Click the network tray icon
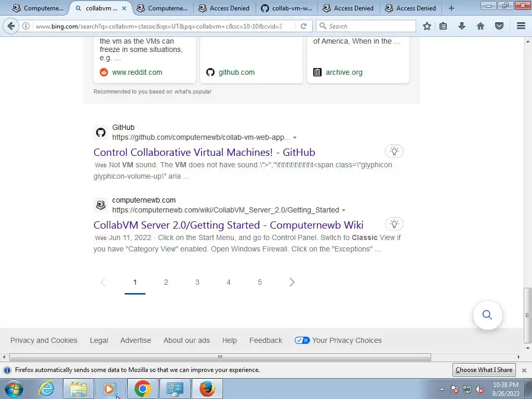532x399 pixels. 467,389
